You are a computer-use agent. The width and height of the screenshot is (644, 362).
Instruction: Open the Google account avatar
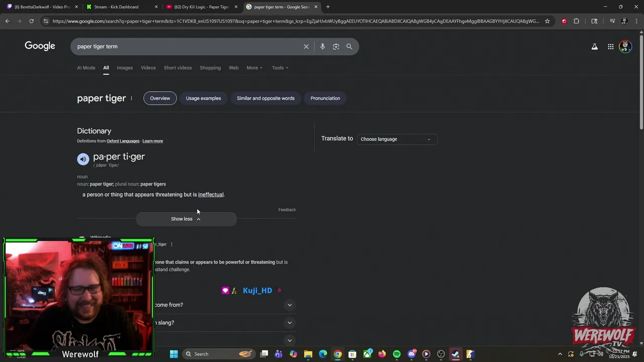point(625,46)
